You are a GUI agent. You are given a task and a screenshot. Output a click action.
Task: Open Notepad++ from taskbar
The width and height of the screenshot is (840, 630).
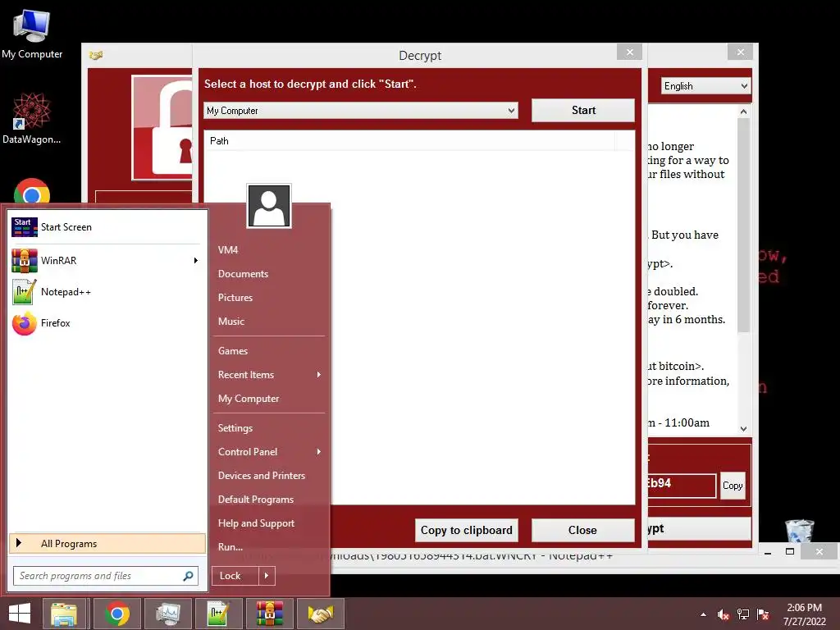pyautogui.click(x=218, y=614)
